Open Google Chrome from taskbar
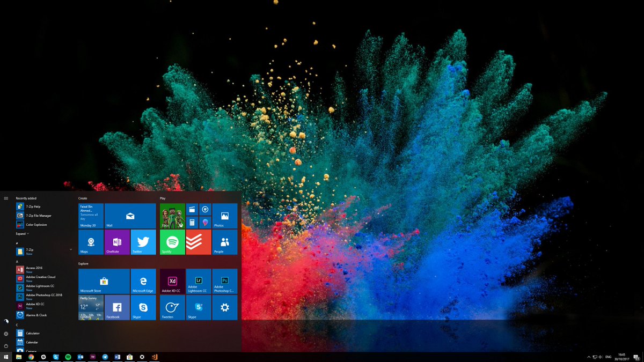This screenshot has width=644, height=362. pyautogui.click(x=31, y=357)
